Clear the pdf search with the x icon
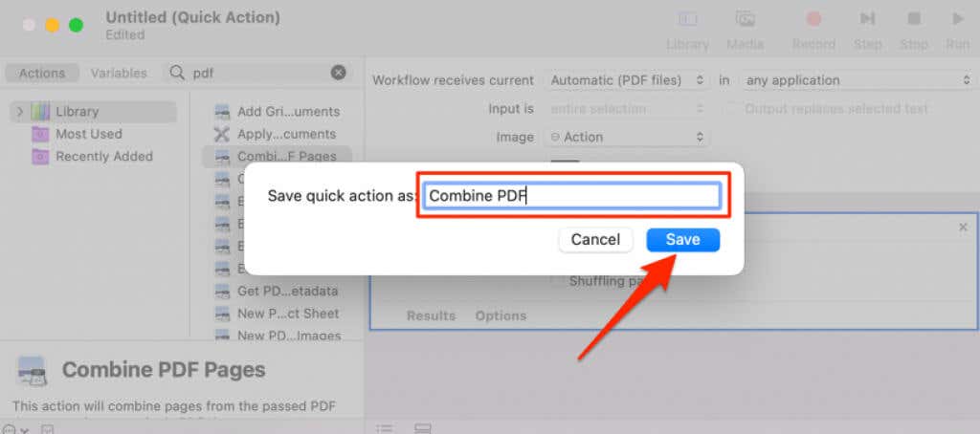The width and height of the screenshot is (980, 434). 339,73
